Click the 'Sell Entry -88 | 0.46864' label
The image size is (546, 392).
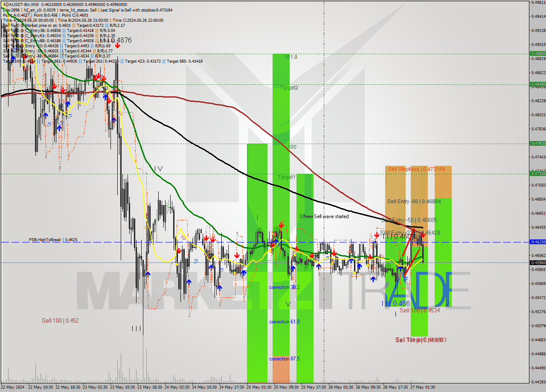[414, 201]
